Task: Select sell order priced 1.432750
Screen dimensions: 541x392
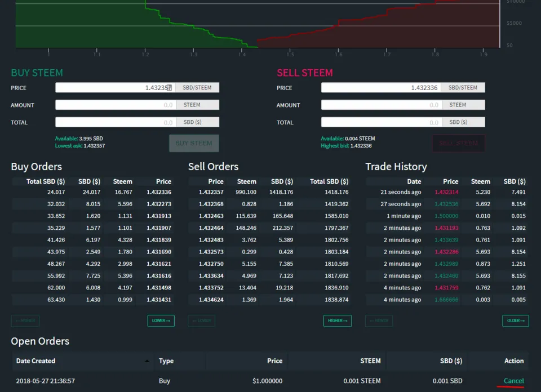Action: pos(270,264)
